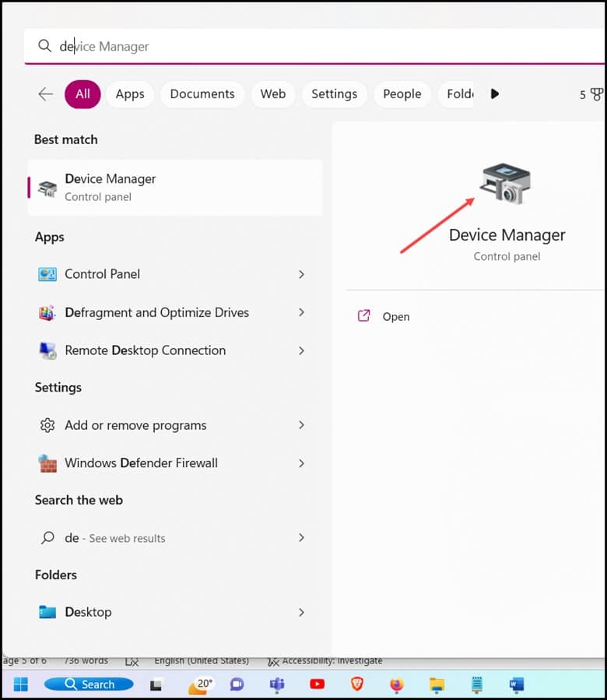Open Firefox from the taskbar
607x700 pixels.
point(396,684)
